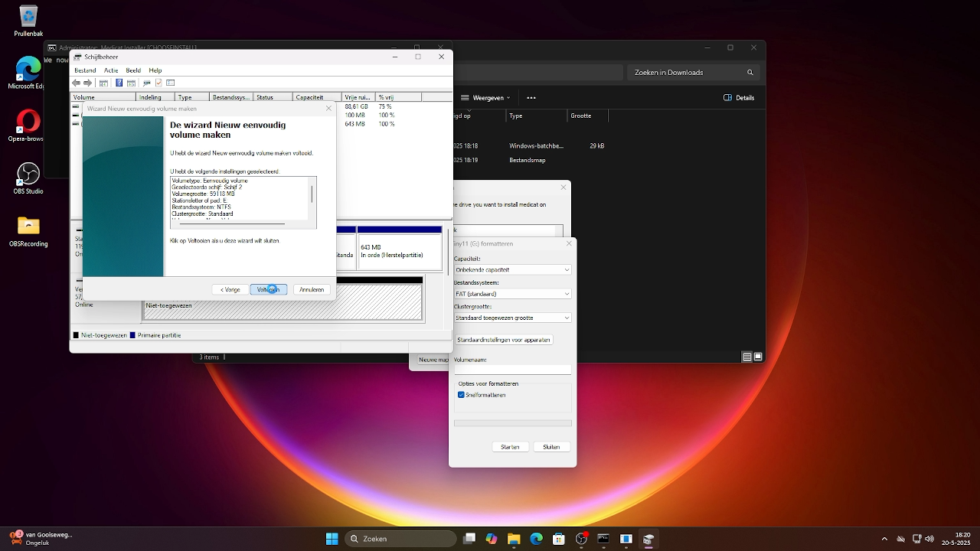
Task: Toggle the Details pane button
Action: tap(739, 98)
